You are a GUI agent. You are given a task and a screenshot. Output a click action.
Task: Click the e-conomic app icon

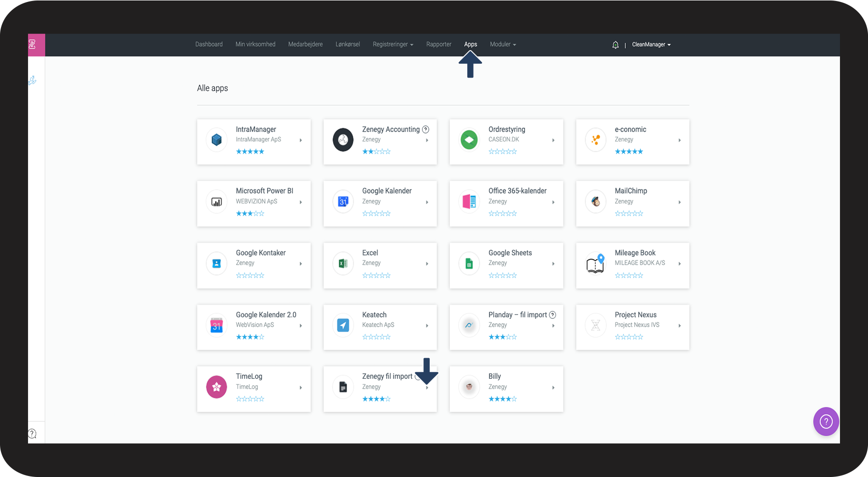coord(595,140)
